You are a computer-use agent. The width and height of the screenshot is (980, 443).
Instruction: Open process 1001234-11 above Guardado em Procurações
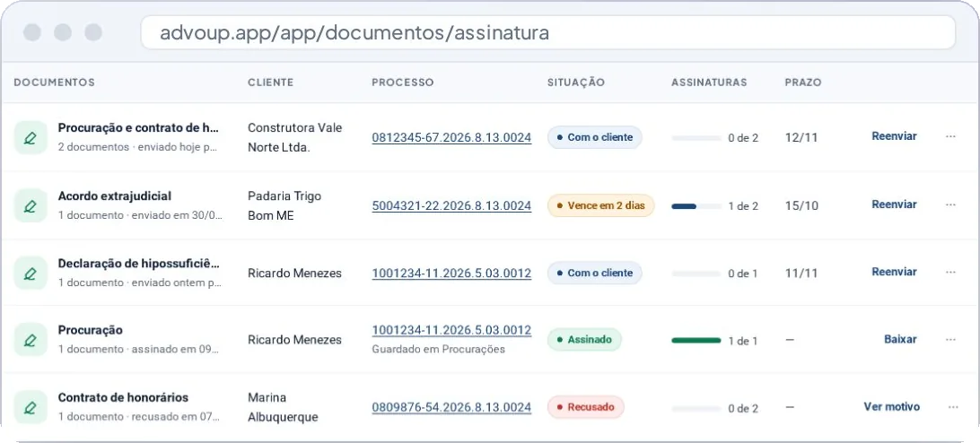pos(451,330)
